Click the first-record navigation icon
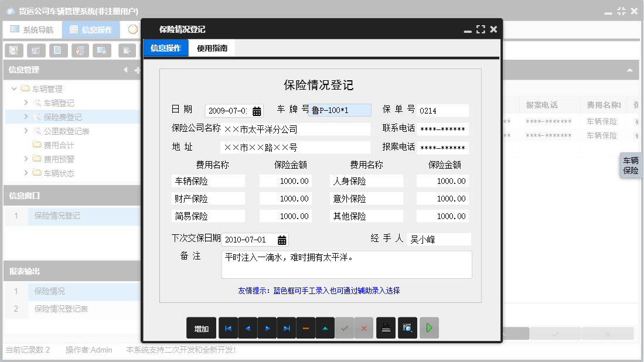This screenshot has width=644, height=362. click(229, 328)
